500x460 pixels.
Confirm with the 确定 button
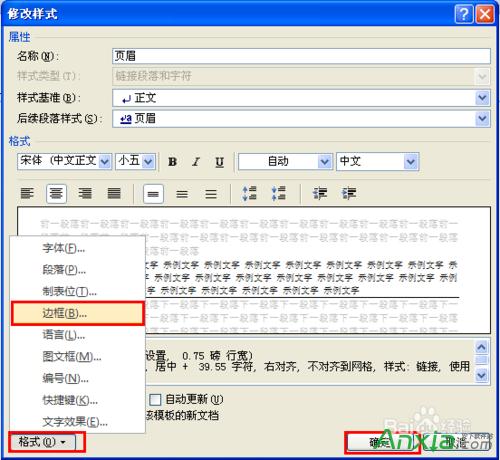[381, 443]
